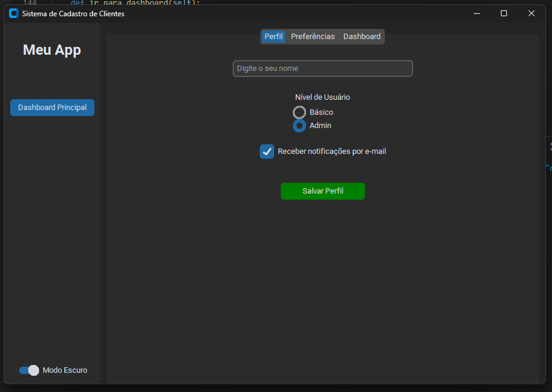Open Dashboard Principal from the sidebar
The image size is (552, 392).
coord(52,108)
